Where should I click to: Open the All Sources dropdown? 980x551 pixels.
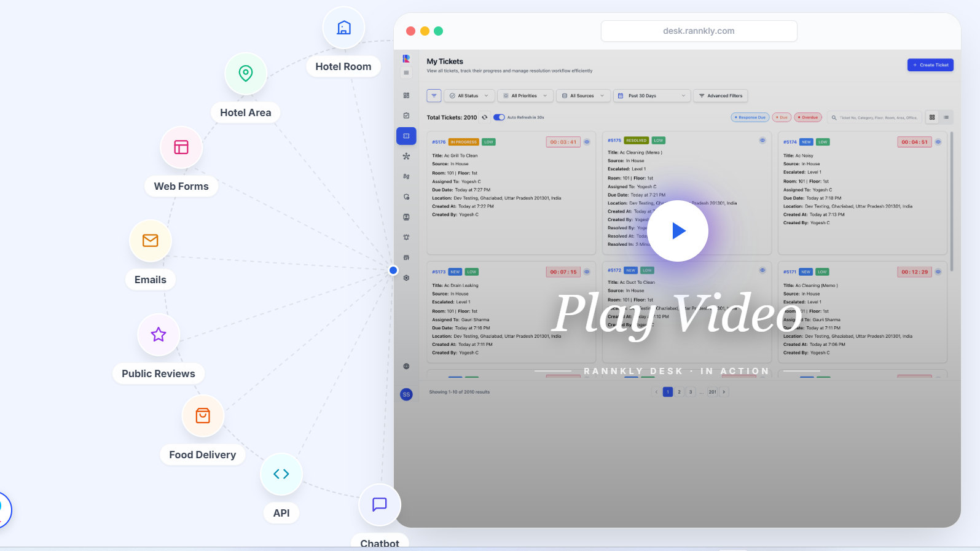(x=583, y=96)
